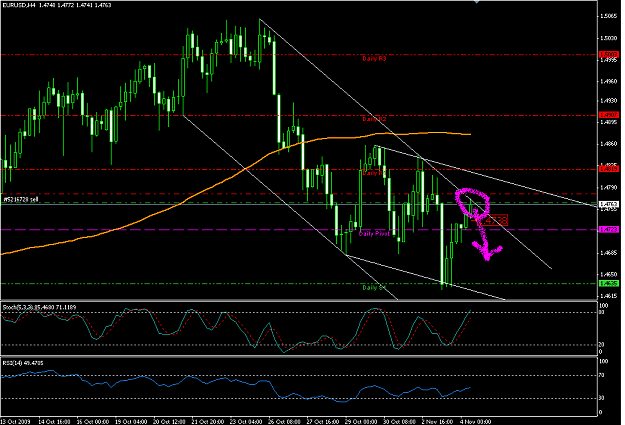The width and height of the screenshot is (625, 425).
Task: Click the 1.4615 price scale value
Action: [609, 296]
